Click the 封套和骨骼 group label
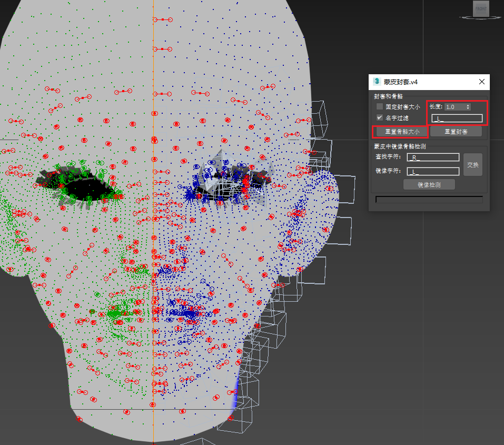Screen dimensions: 504x445 pyautogui.click(x=388, y=96)
